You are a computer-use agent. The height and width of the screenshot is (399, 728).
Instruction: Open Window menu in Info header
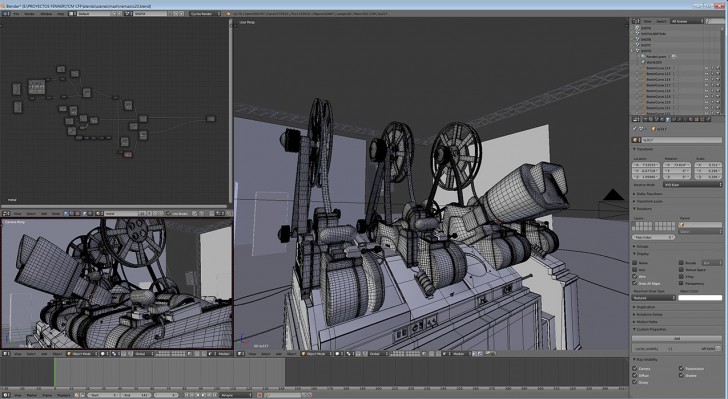(x=46, y=14)
